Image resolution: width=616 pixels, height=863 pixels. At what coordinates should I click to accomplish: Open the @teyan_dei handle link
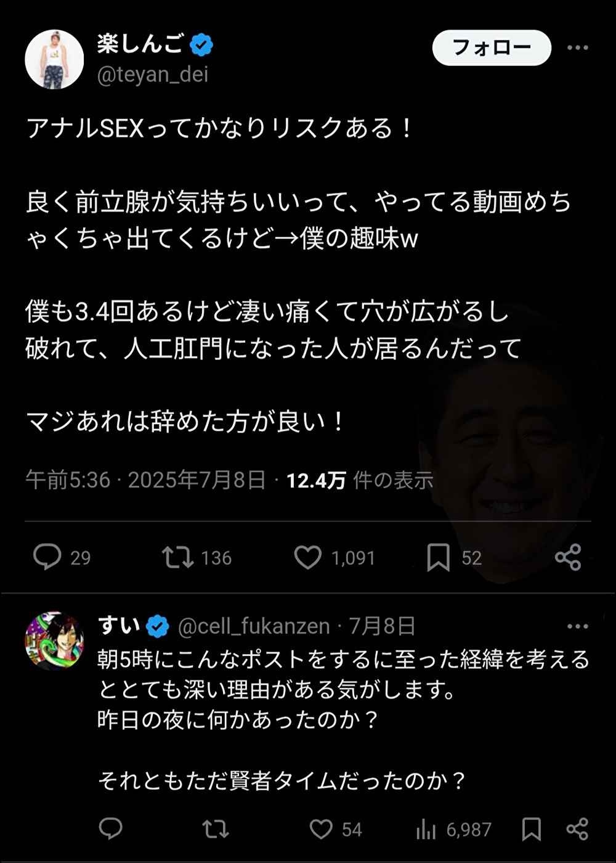click(x=153, y=74)
